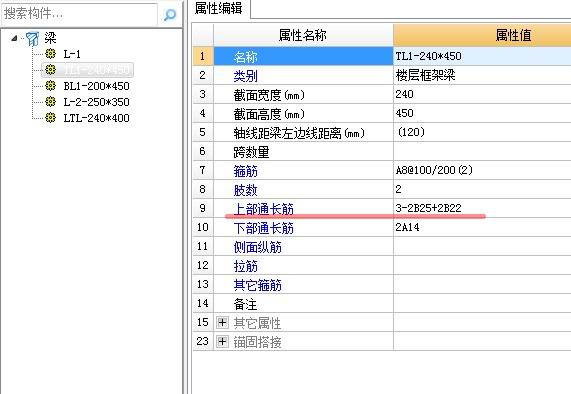Click the empty 跨数量 value cell
Image resolution: width=571 pixels, height=394 pixels.
482,151
